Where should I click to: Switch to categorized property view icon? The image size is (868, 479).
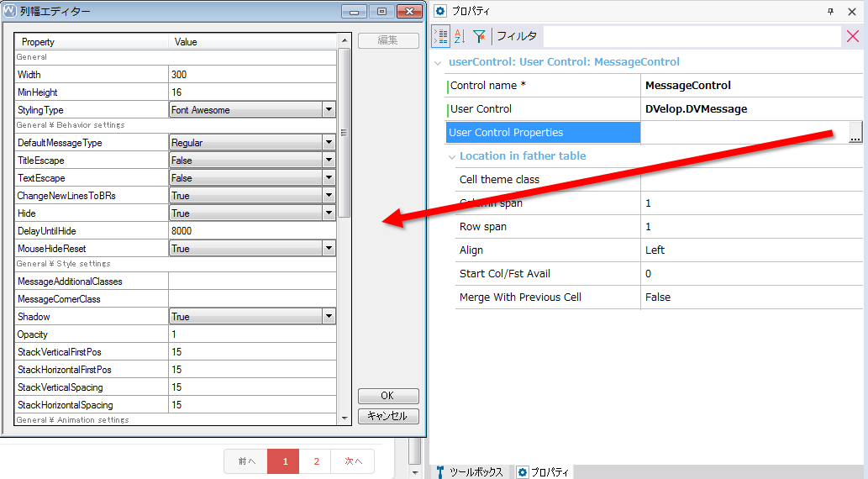point(442,36)
